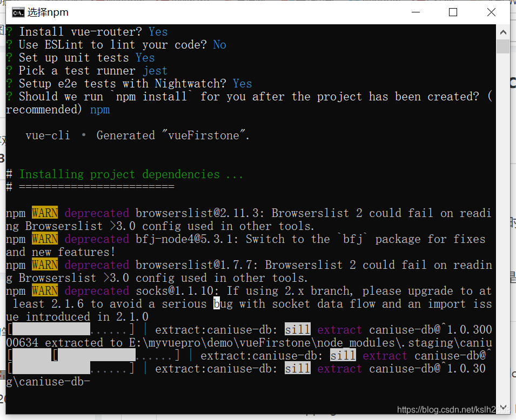Viewport: 516px width, 420px height.
Task: Click the WARN label for browserslist@2.11.3
Action: [x=45, y=213]
